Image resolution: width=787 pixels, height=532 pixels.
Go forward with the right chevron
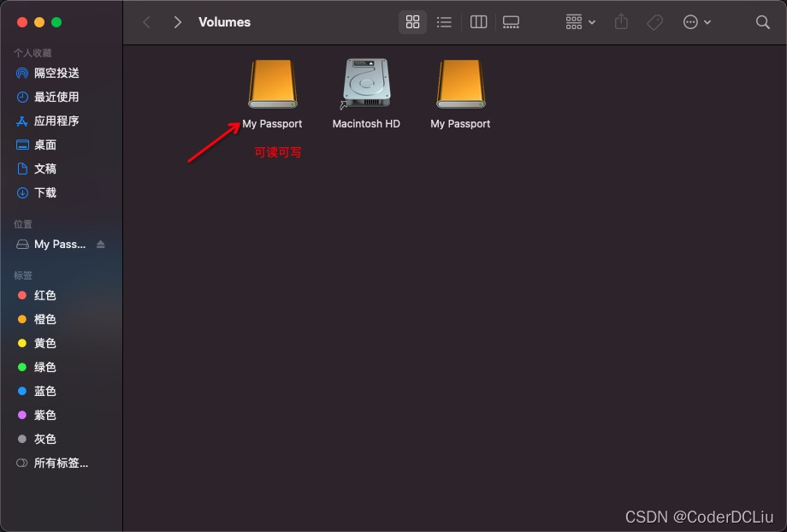(x=177, y=22)
